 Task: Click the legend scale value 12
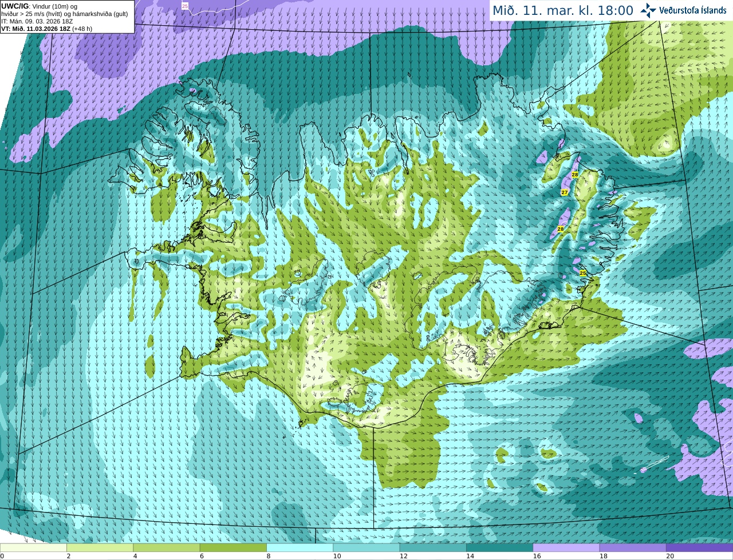[404, 556]
